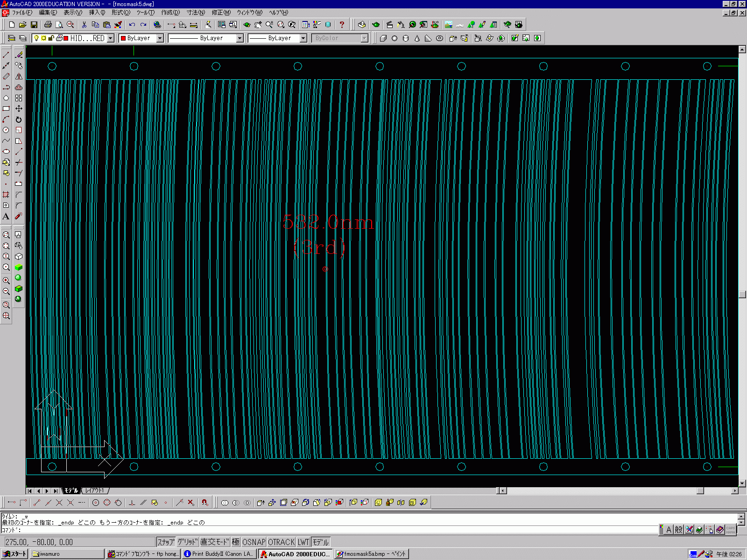
Task: Toggle the OTRACK status button
Action: click(281, 542)
